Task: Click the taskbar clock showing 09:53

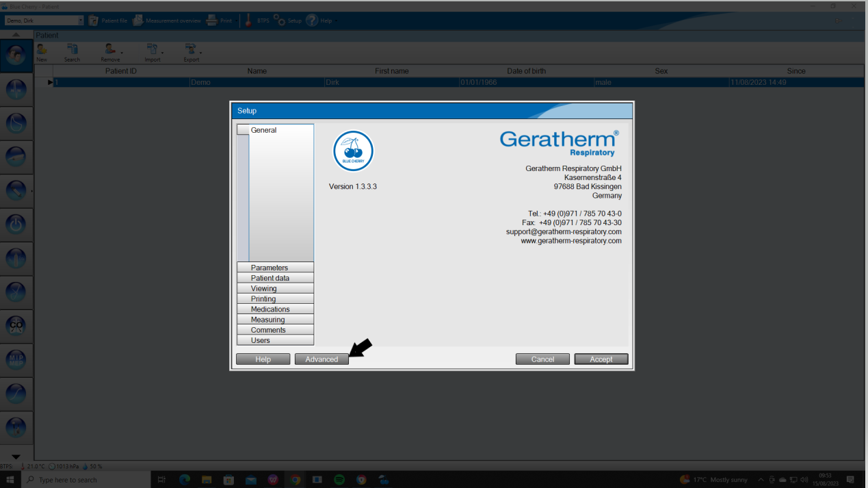Action: point(826,480)
